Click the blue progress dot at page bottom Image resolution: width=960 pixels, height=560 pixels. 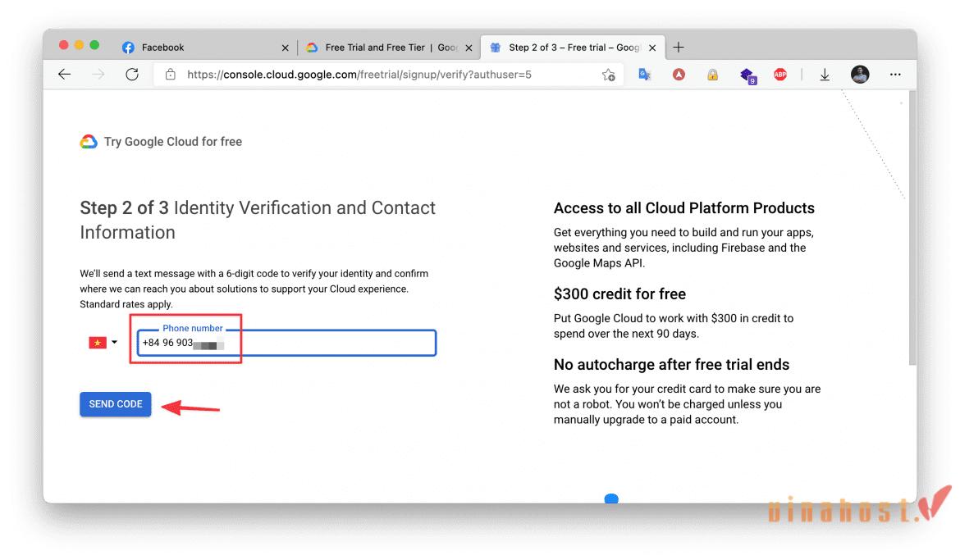click(x=611, y=499)
